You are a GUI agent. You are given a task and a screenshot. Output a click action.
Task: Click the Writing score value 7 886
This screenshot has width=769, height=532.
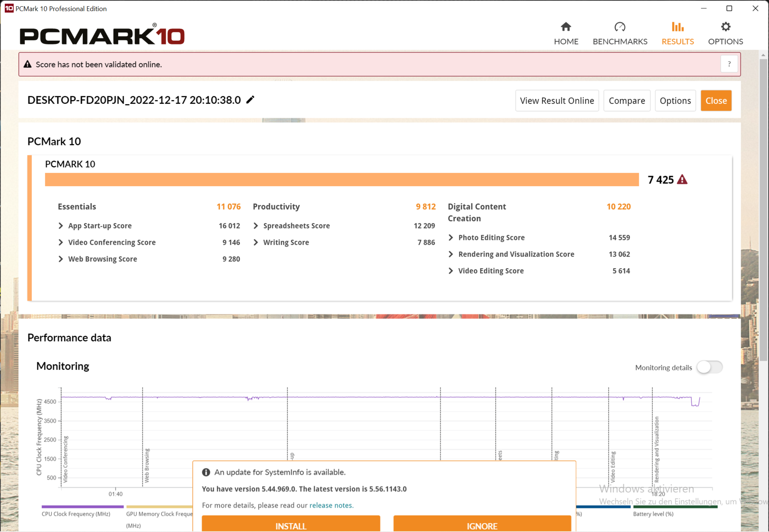(x=426, y=243)
